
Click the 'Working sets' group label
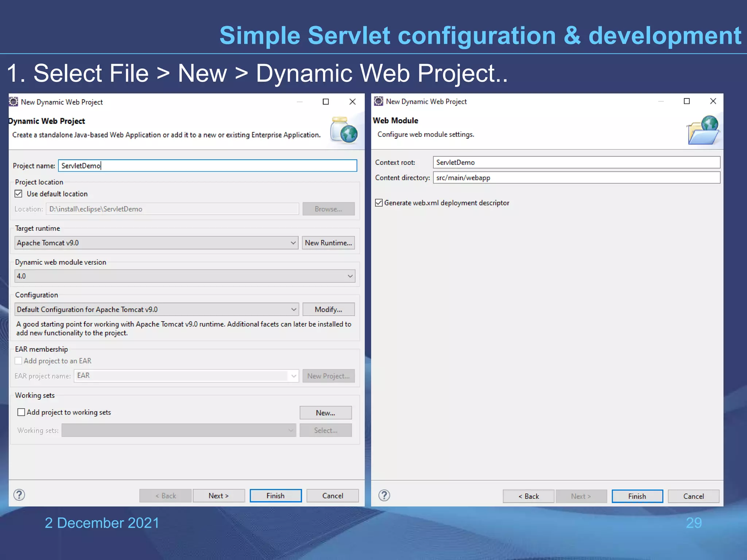click(x=35, y=395)
